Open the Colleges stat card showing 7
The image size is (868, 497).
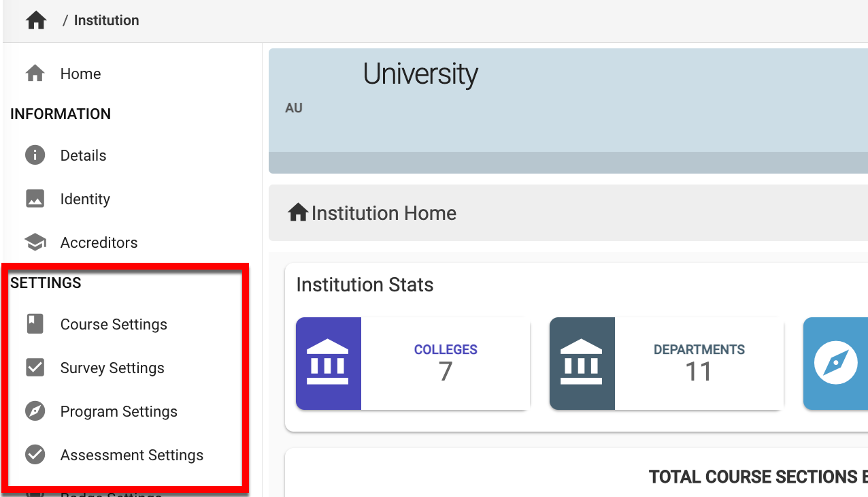[x=445, y=364]
